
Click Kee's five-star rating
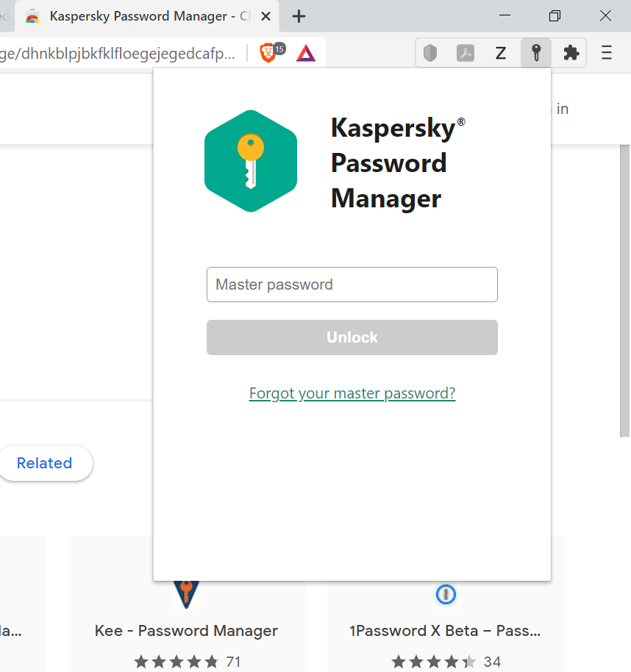177,662
